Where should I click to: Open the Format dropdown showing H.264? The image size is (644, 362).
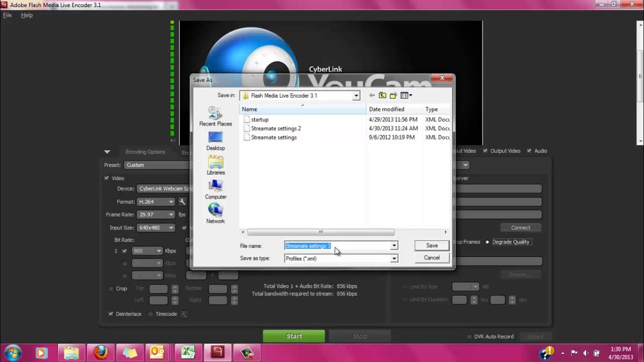tap(156, 202)
